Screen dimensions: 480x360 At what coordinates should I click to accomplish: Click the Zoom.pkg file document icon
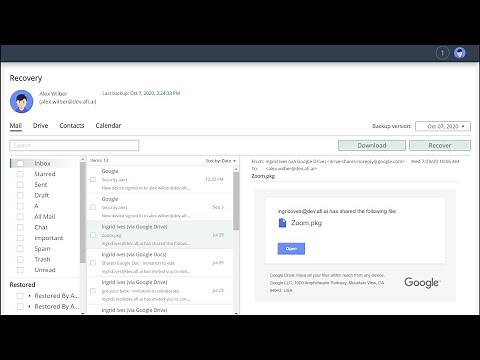tap(282, 223)
